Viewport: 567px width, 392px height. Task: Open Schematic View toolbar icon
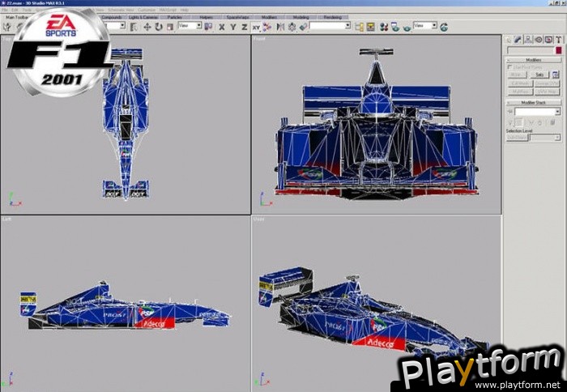[x=371, y=27]
